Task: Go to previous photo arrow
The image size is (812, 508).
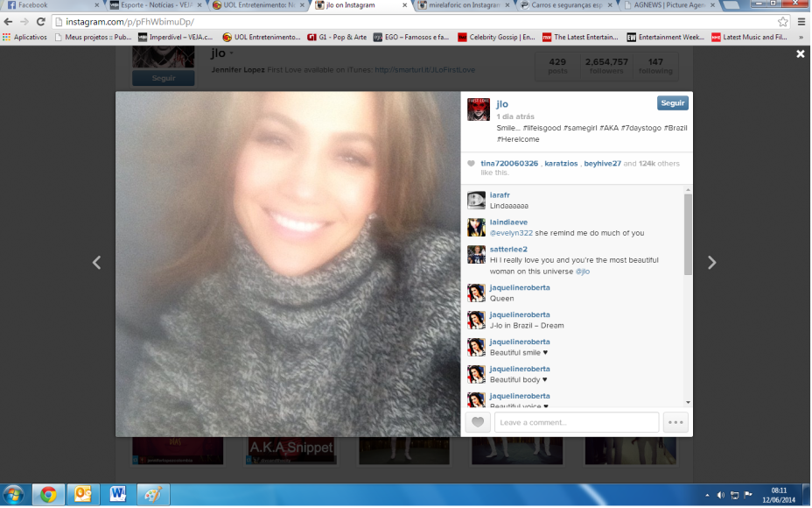Action: click(x=97, y=263)
